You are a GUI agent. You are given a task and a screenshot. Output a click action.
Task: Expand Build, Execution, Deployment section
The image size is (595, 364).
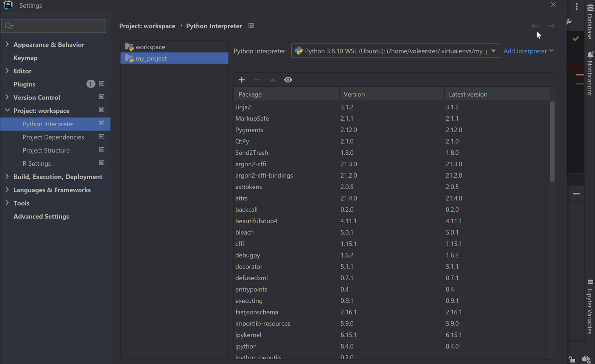coord(7,177)
